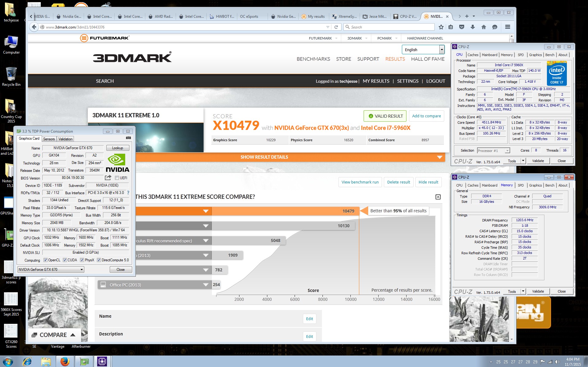Viewport: 588px width, 367px height.
Task: Click View benchmark run button
Action: [x=360, y=182]
